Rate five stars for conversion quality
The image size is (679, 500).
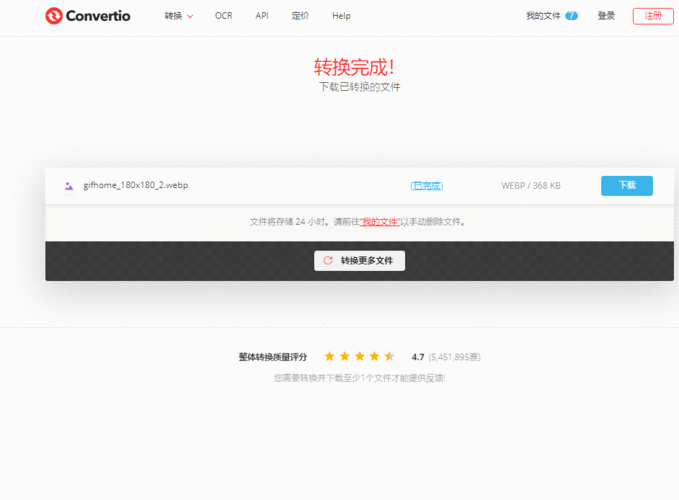pos(389,356)
